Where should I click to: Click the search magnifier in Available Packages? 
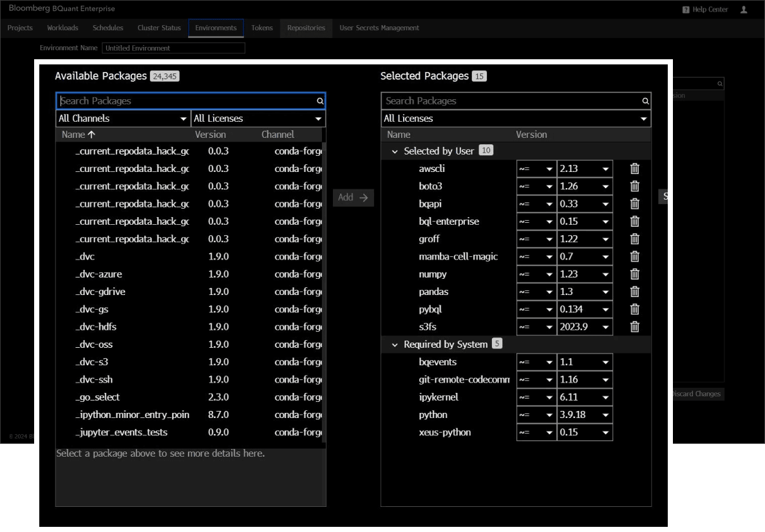(320, 101)
